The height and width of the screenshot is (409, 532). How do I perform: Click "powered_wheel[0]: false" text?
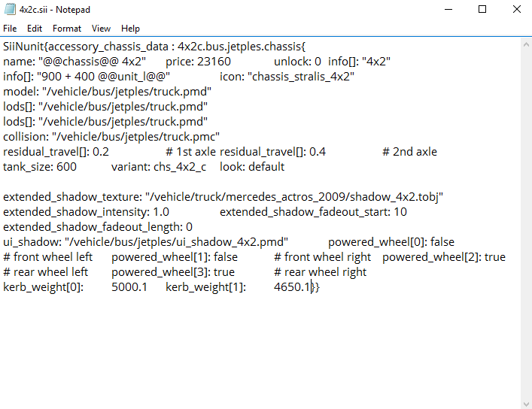click(391, 242)
